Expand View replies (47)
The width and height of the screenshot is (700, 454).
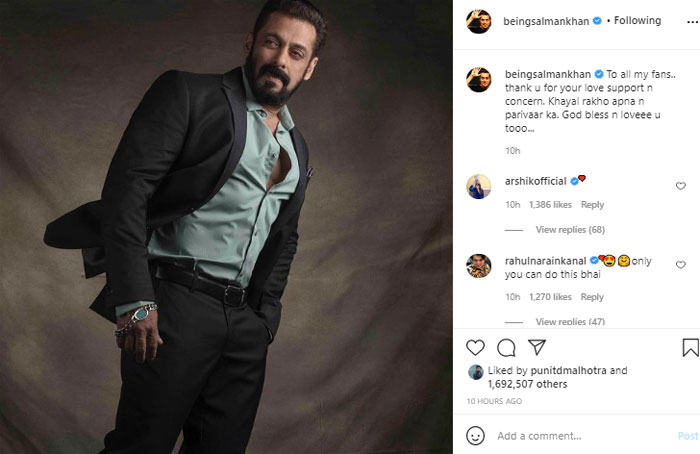pos(570,321)
